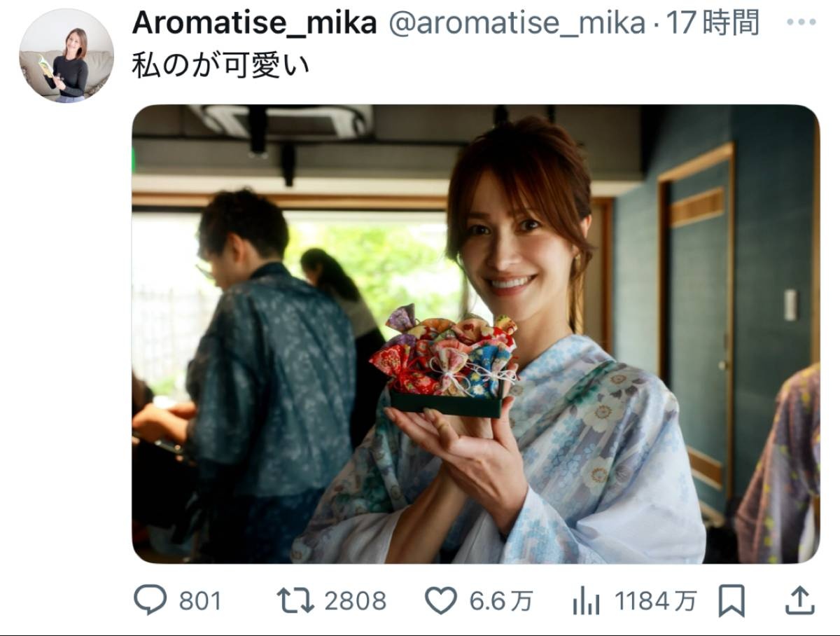The image size is (840, 636).
Task: Click the @aromatise_mika handle
Action: 515,23
